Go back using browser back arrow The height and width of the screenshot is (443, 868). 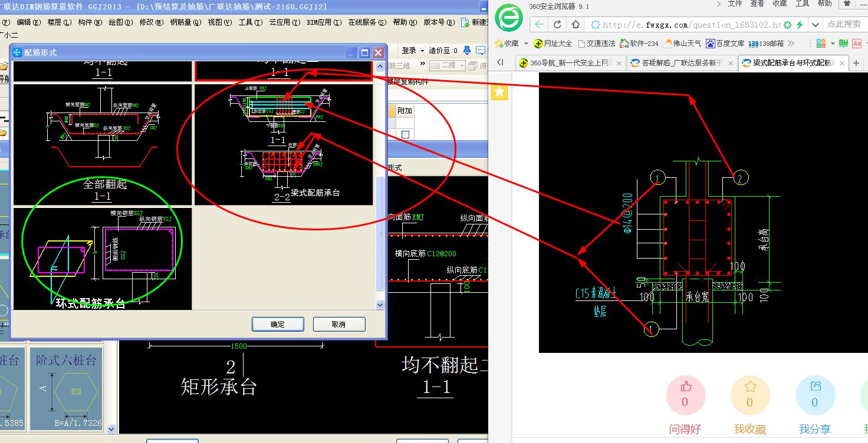point(539,25)
